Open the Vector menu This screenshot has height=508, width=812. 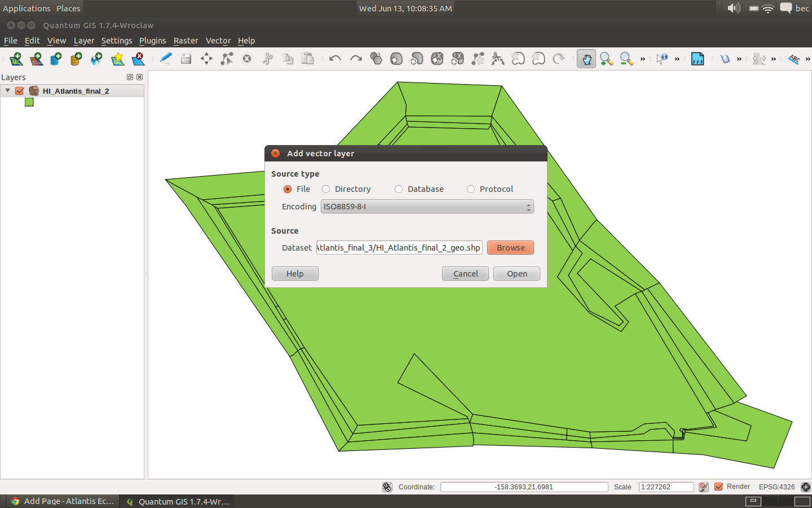218,41
